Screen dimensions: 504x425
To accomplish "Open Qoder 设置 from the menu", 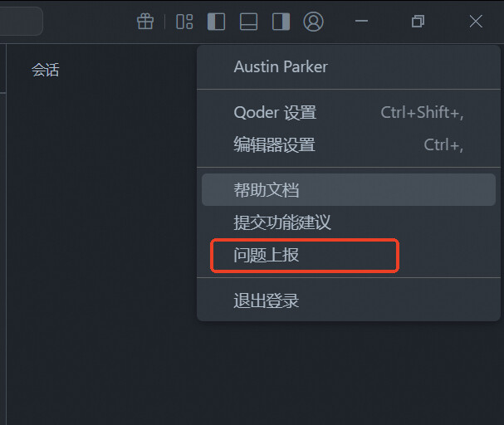I will tap(275, 113).
